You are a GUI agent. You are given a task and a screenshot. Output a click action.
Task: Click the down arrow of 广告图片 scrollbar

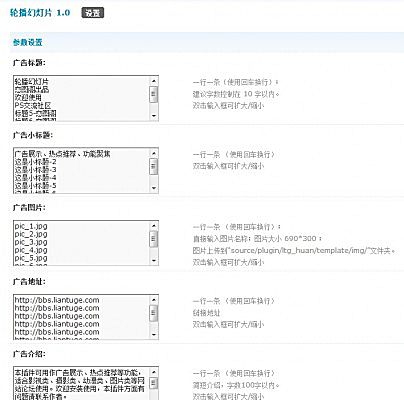click(154, 261)
